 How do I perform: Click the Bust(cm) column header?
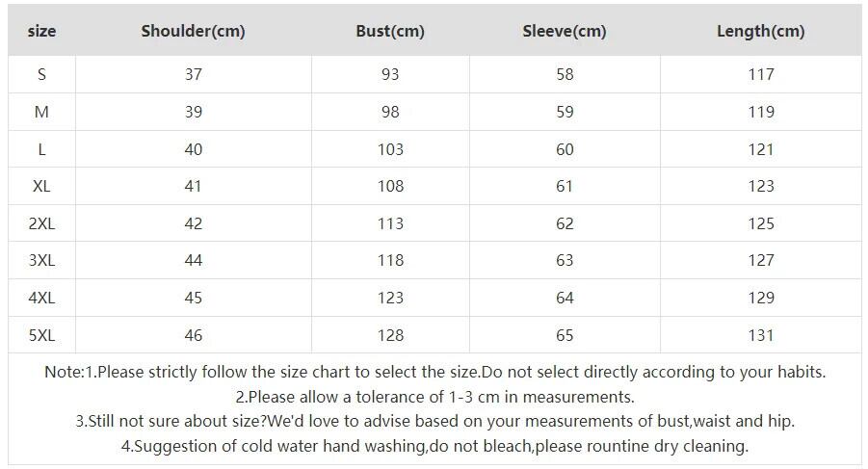click(390, 31)
